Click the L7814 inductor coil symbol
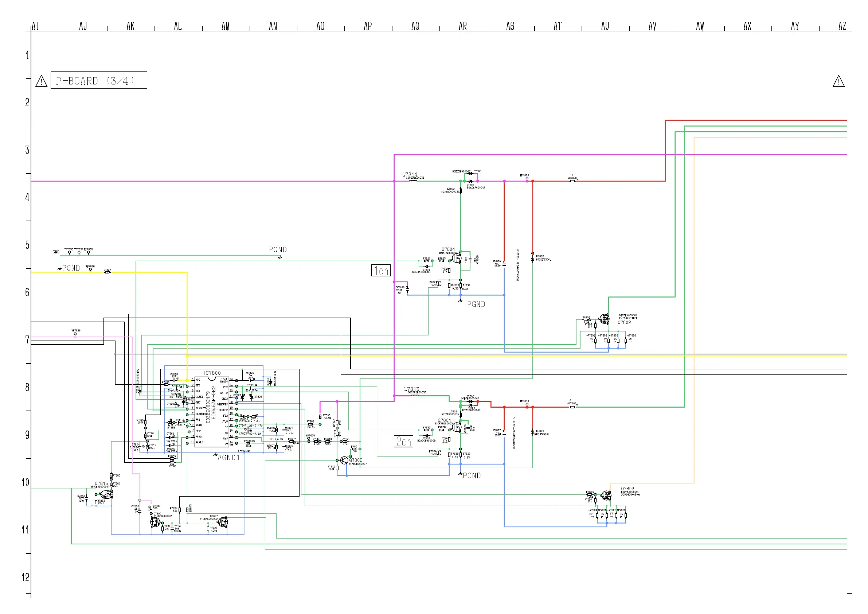Image resolution: width=868 pixels, height=614 pixels. click(x=413, y=181)
